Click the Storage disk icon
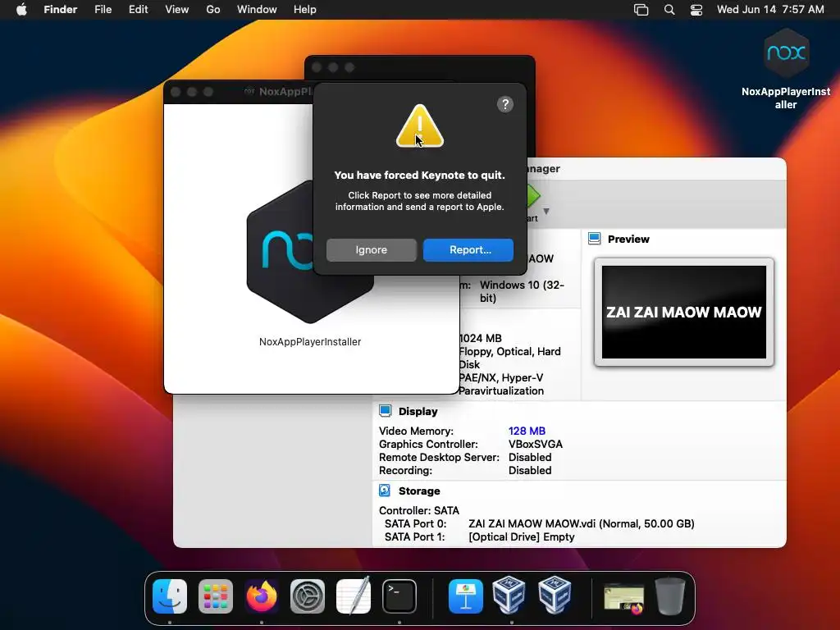Image resolution: width=840 pixels, height=630 pixels. (385, 491)
